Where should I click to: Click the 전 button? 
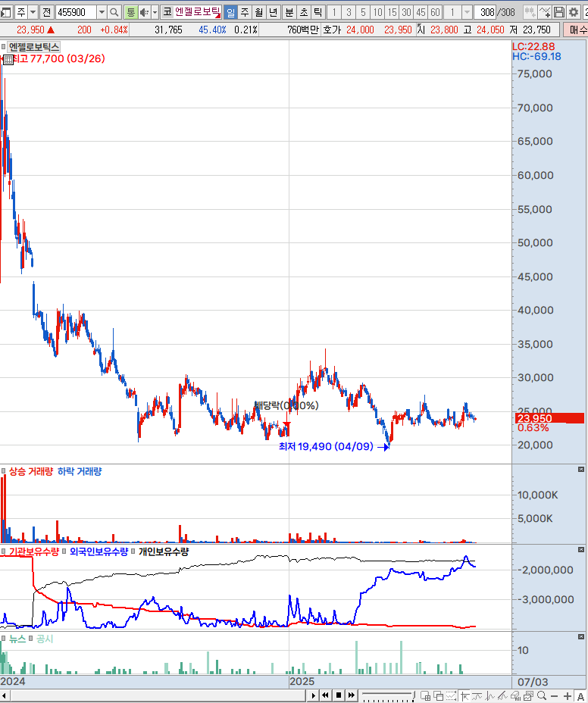pos(47,12)
